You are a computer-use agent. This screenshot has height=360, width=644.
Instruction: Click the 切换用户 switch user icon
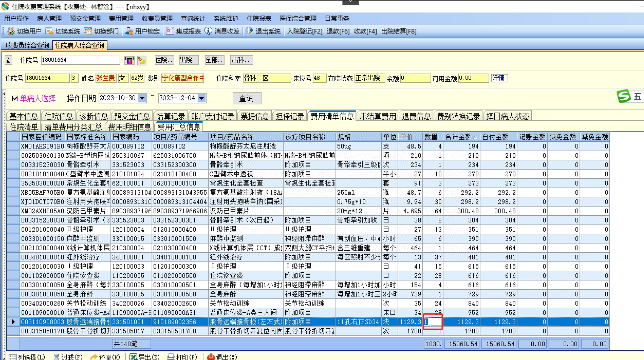pos(11,31)
